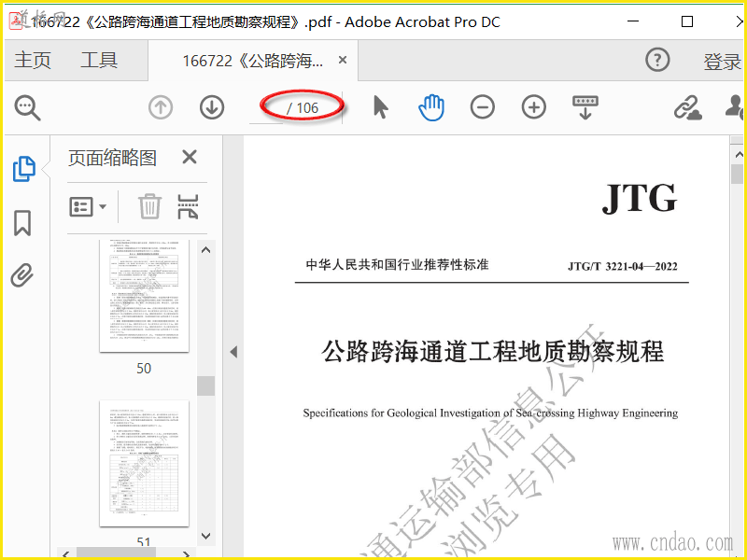Image resolution: width=747 pixels, height=560 pixels.
Task: Open the Help question mark icon
Action: pos(657,60)
